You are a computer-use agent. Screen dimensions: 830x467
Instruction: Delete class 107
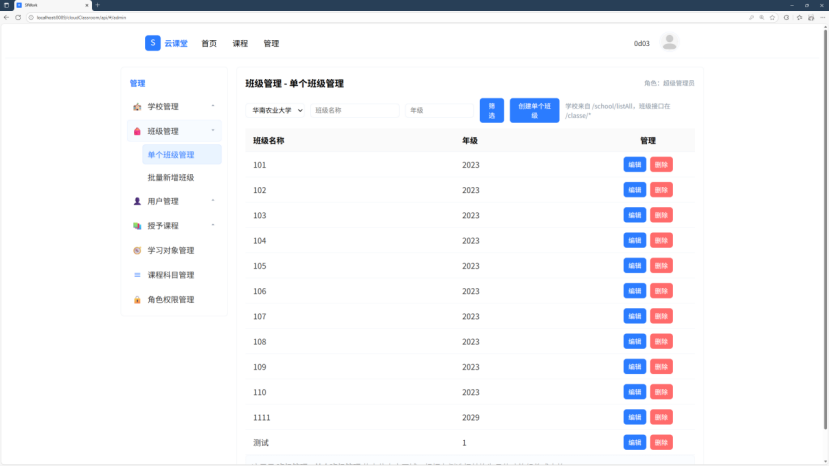661,316
